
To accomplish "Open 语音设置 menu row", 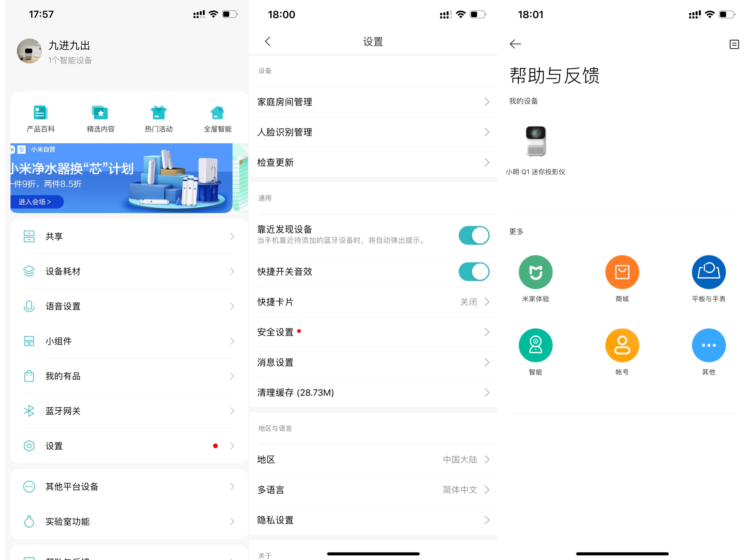I will pyautogui.click(x=129, y=306).
